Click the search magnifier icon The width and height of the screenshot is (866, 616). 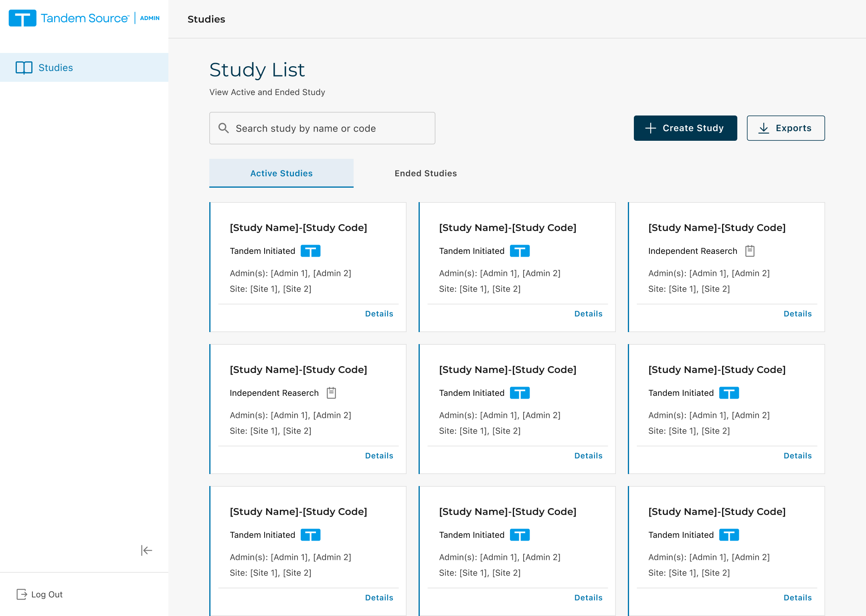[x=224, y=128]
